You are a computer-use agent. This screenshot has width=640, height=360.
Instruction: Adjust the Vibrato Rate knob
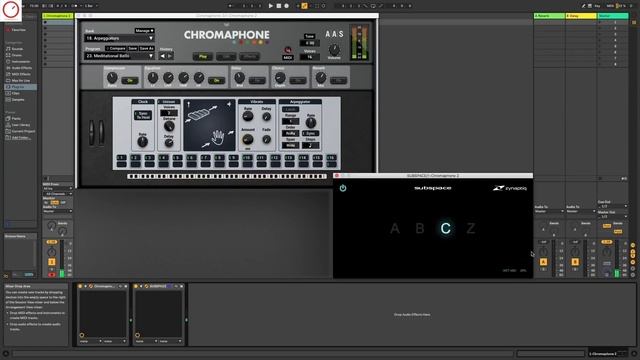pyautogui.click(x=248, y=116)
